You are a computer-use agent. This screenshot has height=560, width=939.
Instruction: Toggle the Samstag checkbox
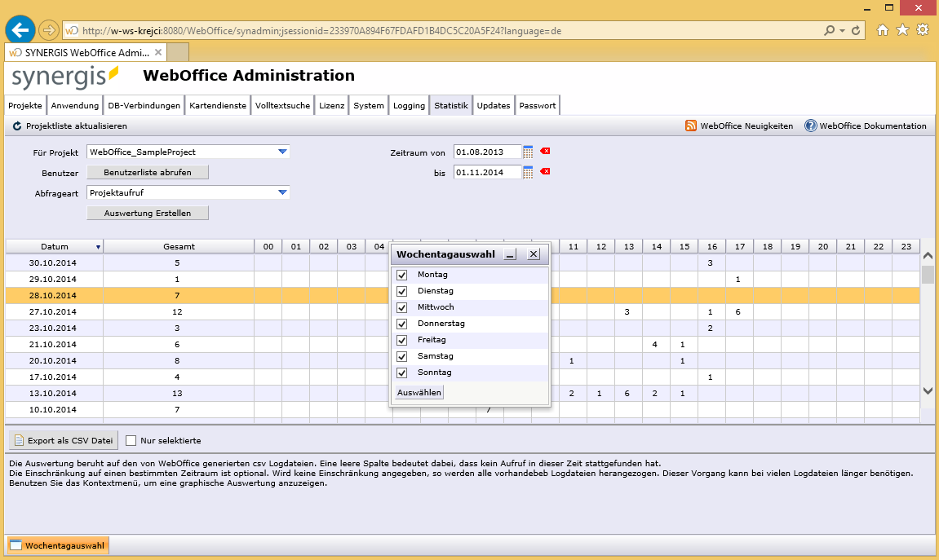(401, 356)
